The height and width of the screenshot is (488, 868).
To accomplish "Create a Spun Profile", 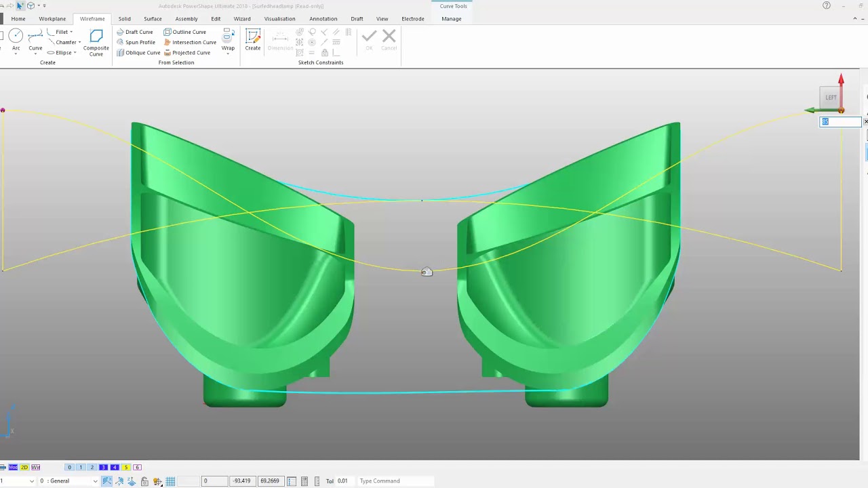I will click(x=136, y=42).
